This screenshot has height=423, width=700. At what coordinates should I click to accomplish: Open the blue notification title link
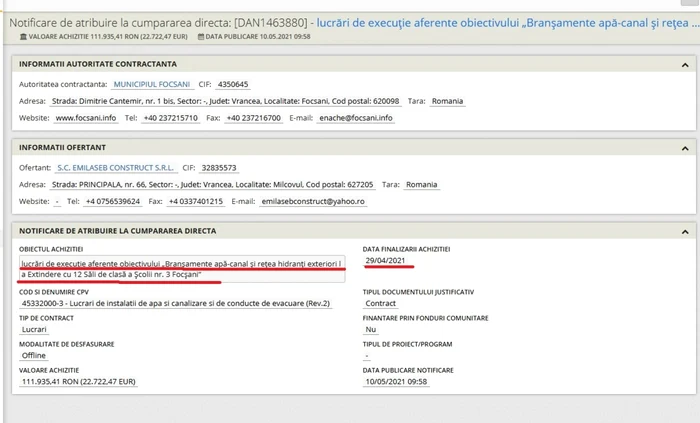508,23
